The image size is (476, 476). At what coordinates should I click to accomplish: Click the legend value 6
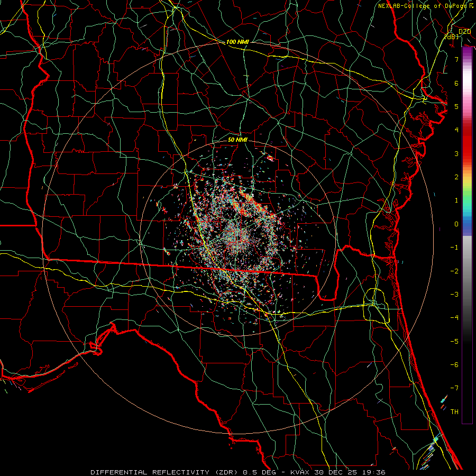[x=456, y=83]
